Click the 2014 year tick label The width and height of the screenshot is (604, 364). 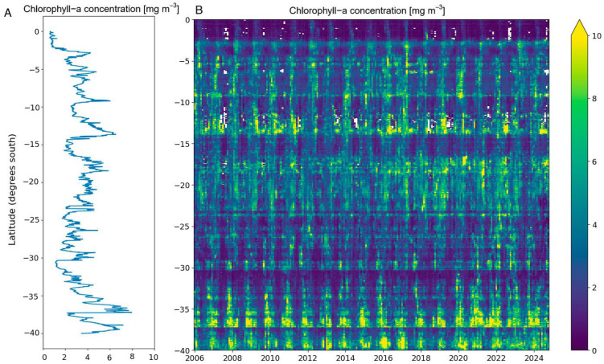click(x=346, y=358)
